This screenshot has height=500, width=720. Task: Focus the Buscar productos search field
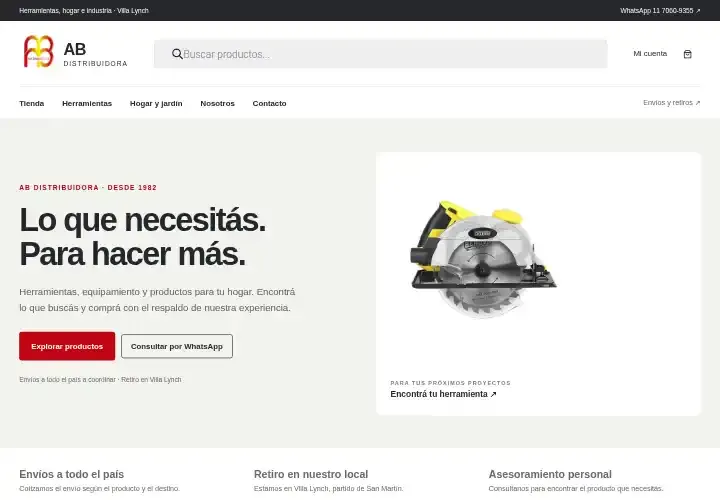pyautogui.click(x=381, y=54)
